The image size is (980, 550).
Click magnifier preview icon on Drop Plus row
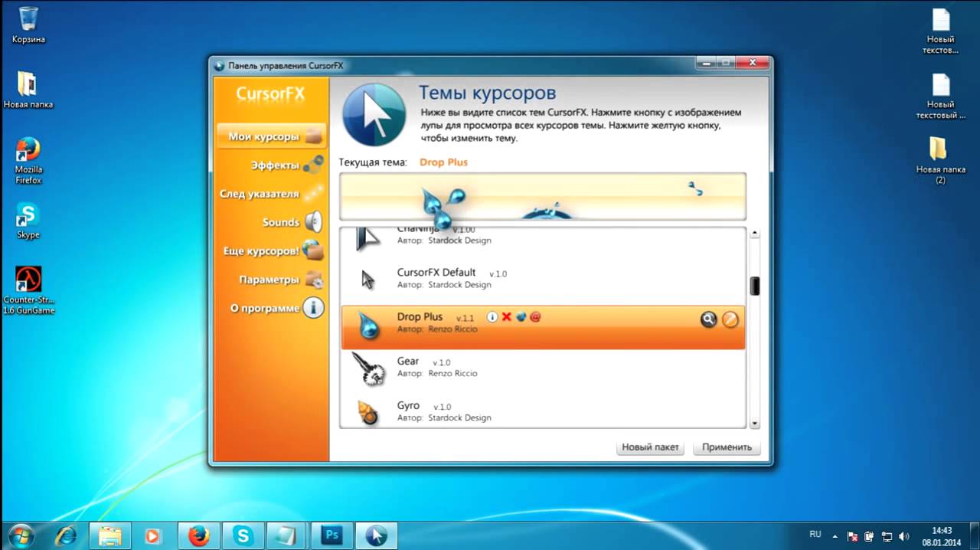[708, 319]
